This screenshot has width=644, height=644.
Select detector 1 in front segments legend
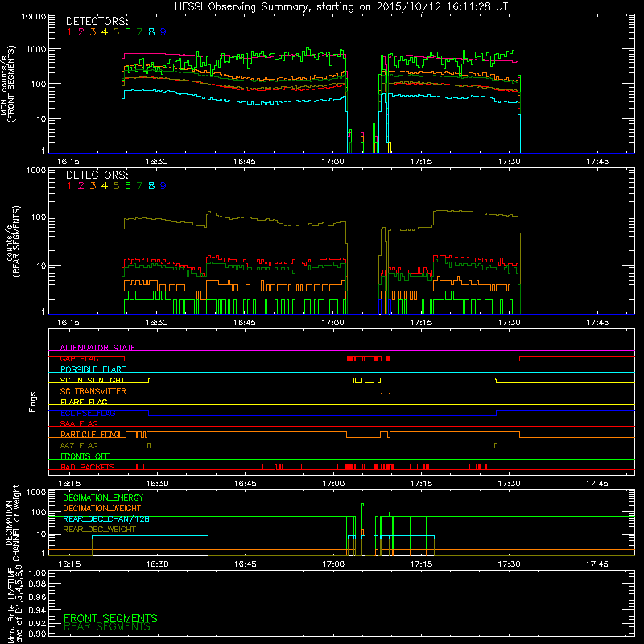[69, 32]
